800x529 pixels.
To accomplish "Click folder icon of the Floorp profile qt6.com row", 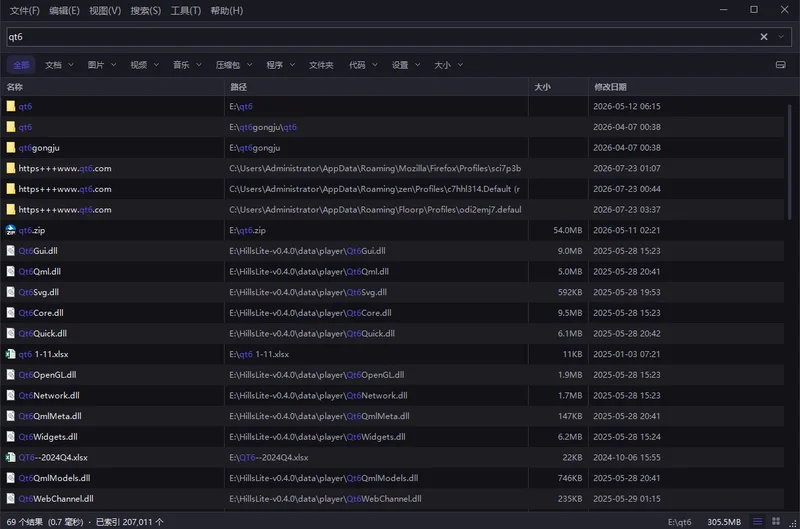I will point(10,209).
